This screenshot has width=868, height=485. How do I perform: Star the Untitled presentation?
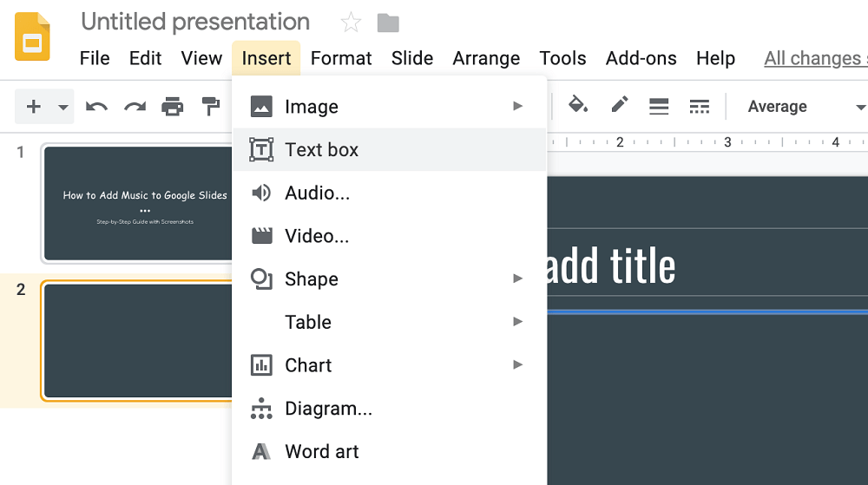click(x=351, y=23)
